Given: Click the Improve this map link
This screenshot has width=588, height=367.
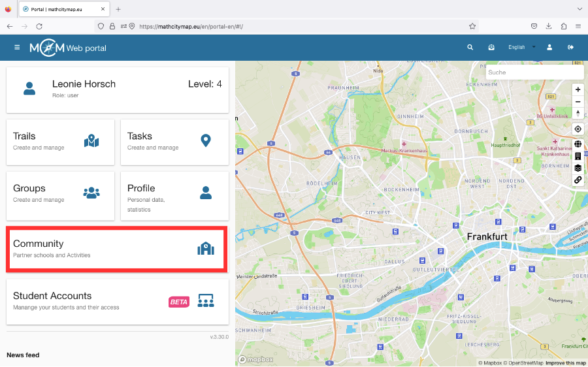Looking at the screenshot, I should click(566, 363).
